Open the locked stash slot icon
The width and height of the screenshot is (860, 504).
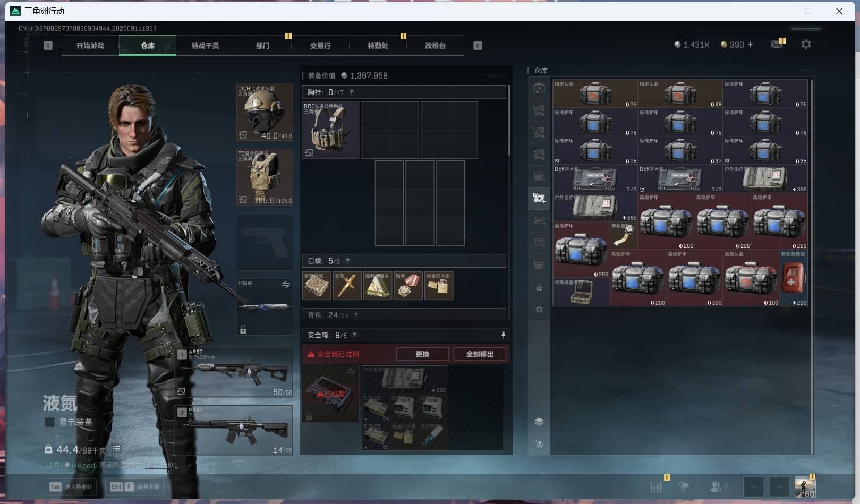click(539, 287)
